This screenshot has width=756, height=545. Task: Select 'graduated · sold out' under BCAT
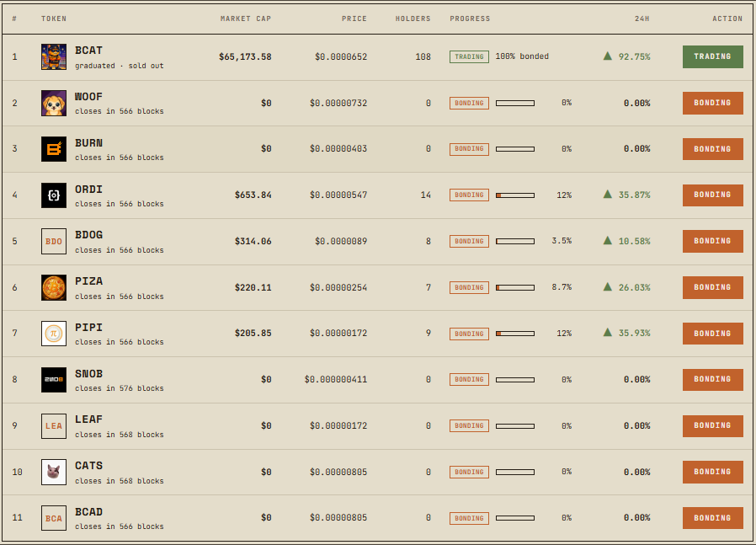click(x=119, y=66)
